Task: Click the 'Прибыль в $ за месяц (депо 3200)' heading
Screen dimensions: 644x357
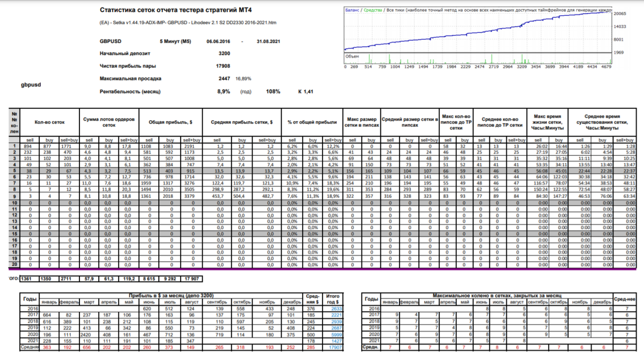Action: (x=172, y=296)
